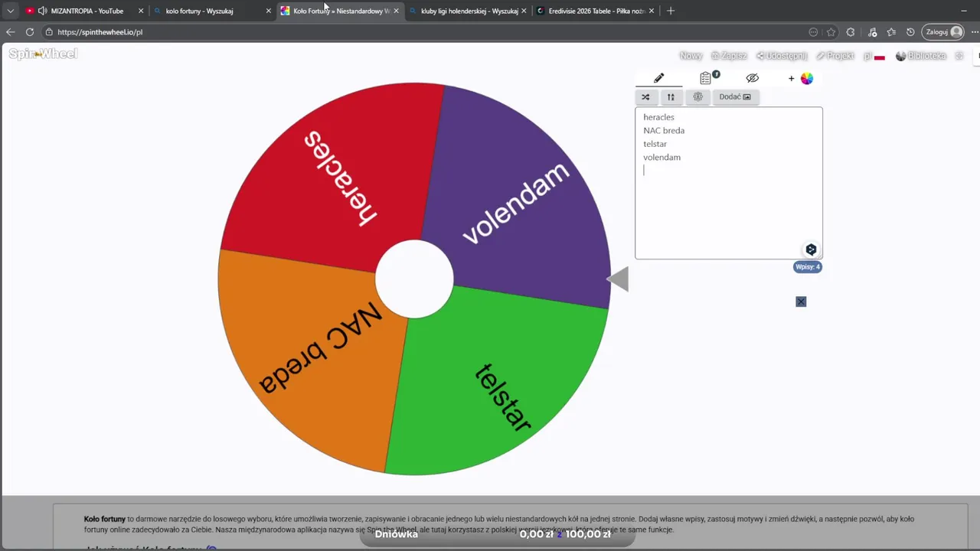980x551 pixels.
Task: Click the gray wheel pointer arrow
Action: pos(618,279)
